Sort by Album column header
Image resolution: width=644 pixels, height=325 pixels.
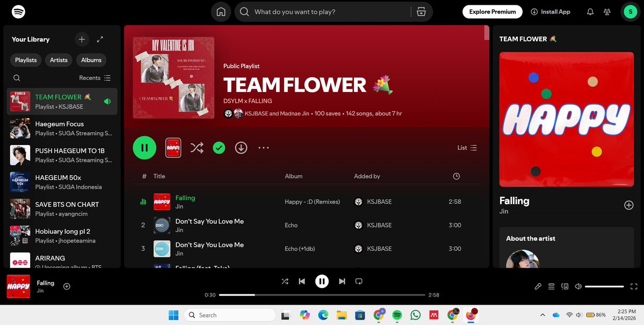(294, 176)
